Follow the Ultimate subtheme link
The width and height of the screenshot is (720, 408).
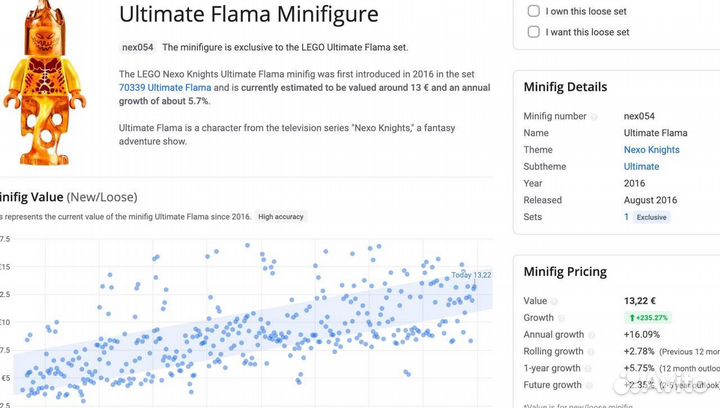(x=641, y=167)
